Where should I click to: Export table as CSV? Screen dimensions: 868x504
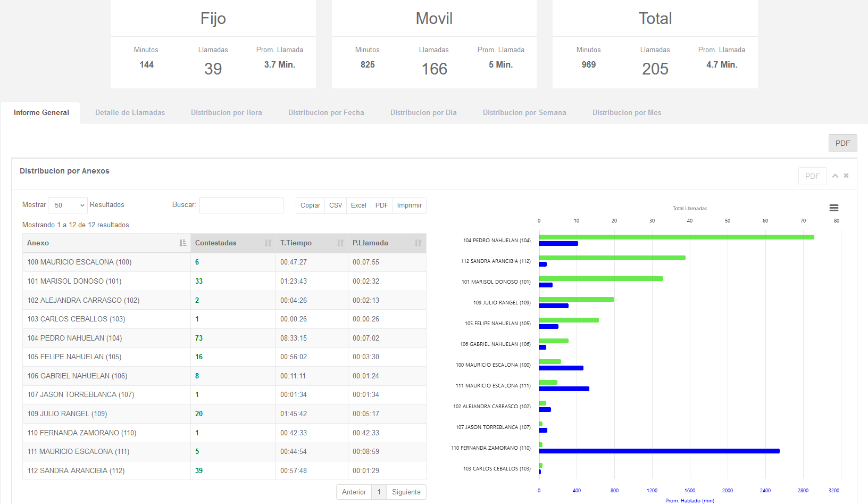pos(336,205)
